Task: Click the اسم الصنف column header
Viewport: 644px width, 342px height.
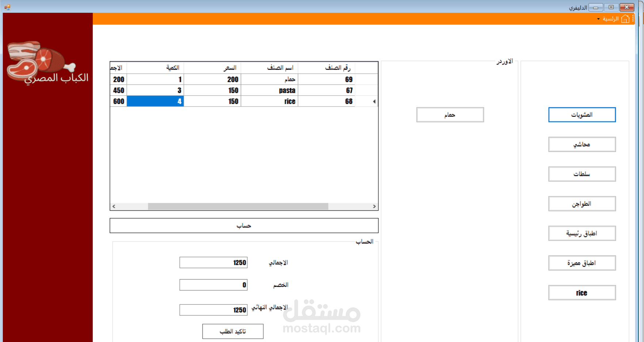Action: pos(270,68)
